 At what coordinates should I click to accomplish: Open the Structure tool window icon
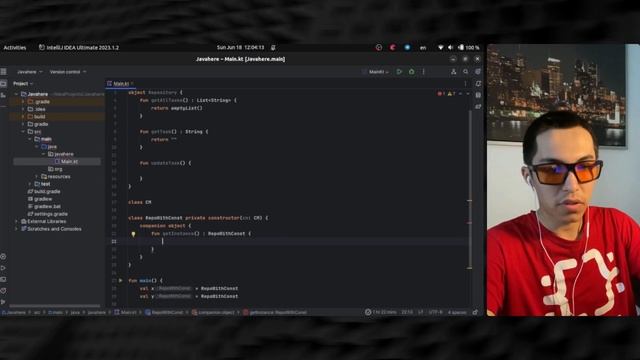tap(4, 95)
